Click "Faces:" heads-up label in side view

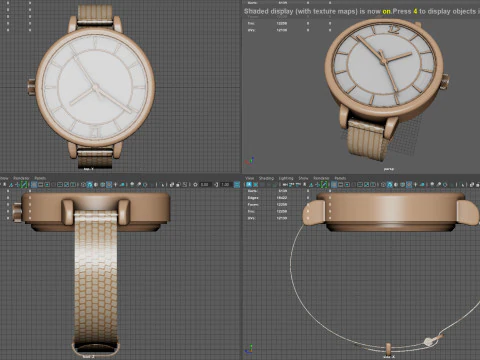tap(253, 204)
